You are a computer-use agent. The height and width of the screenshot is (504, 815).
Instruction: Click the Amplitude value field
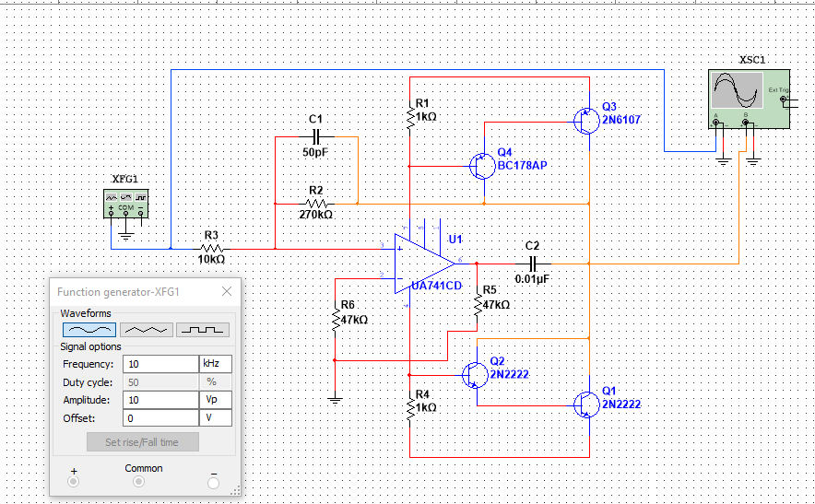[x=160, y=400]
